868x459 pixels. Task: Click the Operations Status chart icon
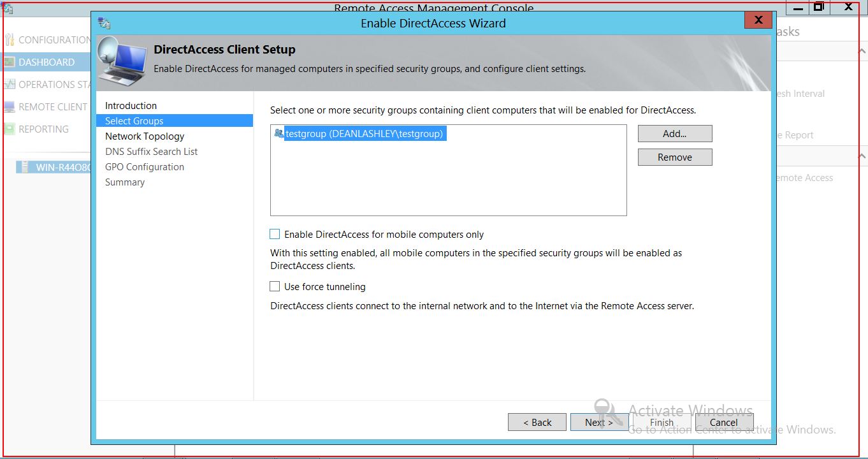pyautogui.click(x=9, y=85)
